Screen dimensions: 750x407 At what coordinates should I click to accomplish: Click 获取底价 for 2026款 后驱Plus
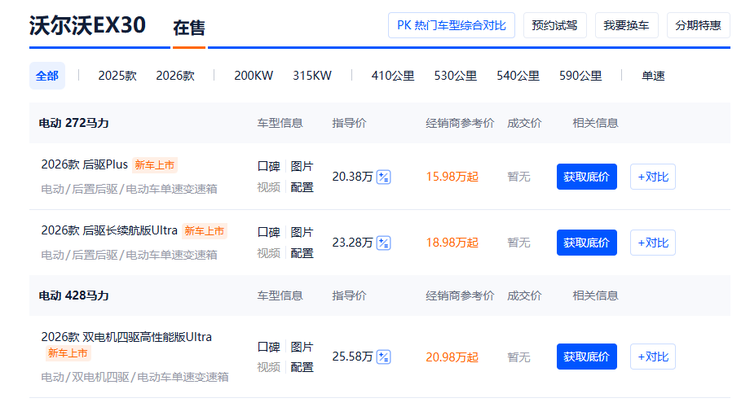coord(586,177)
